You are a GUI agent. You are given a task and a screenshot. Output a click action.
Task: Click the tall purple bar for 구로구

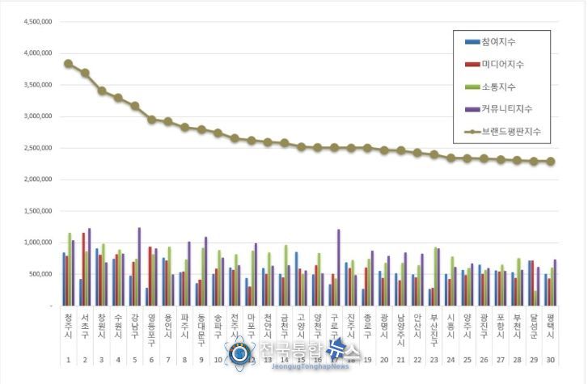click(x=338, y=268)
